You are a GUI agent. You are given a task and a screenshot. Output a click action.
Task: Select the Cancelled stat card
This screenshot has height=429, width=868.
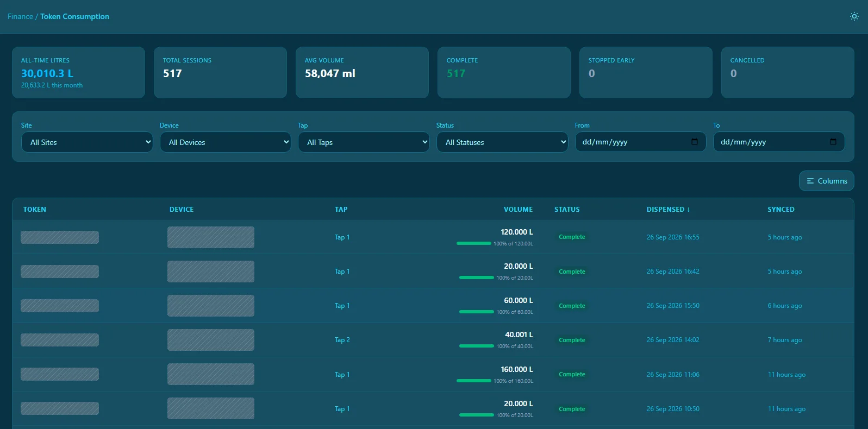point(788,72)
